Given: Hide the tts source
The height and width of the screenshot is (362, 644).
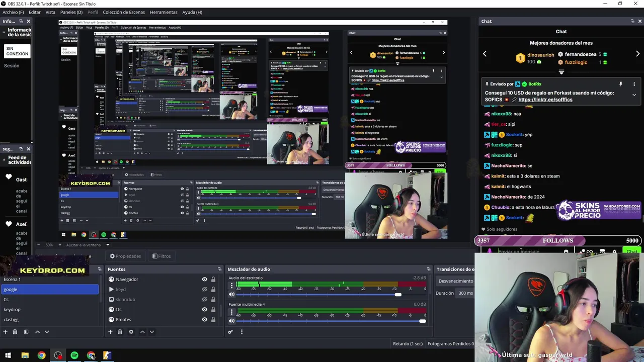Looking at the screenshot, I should click(x=204, y=309).
